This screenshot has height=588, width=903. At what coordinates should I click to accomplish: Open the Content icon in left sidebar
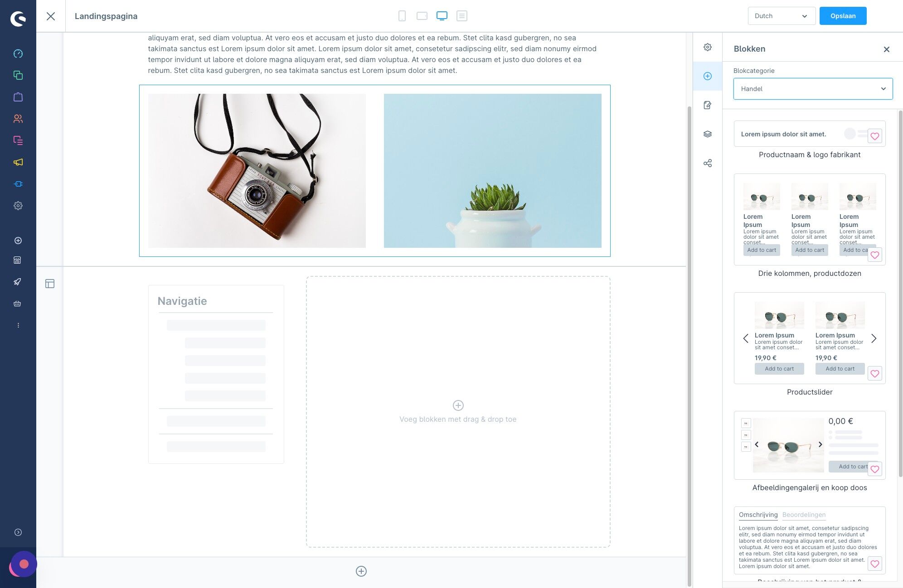[x=18, y=140]
